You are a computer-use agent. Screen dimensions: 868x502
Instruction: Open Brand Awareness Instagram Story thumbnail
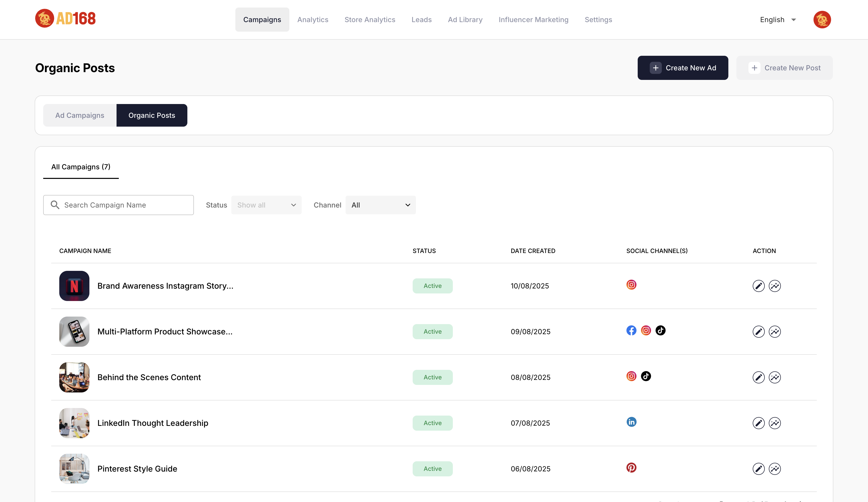click(x=74, y=286)
